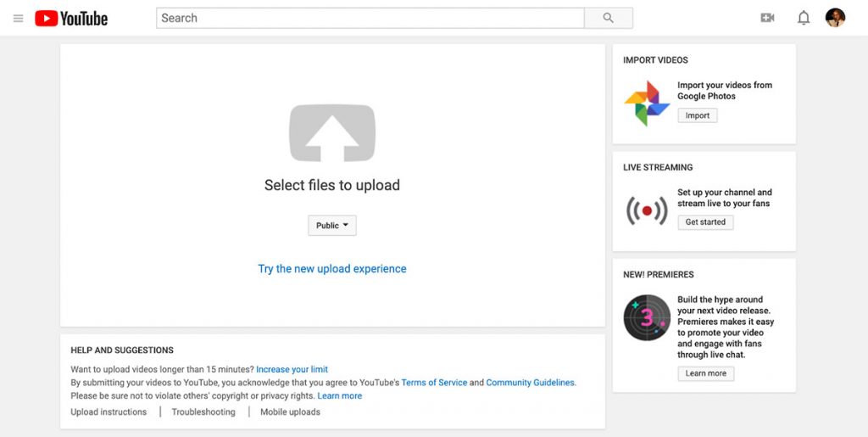Click the Premieres countdown icon

[647, 318]
